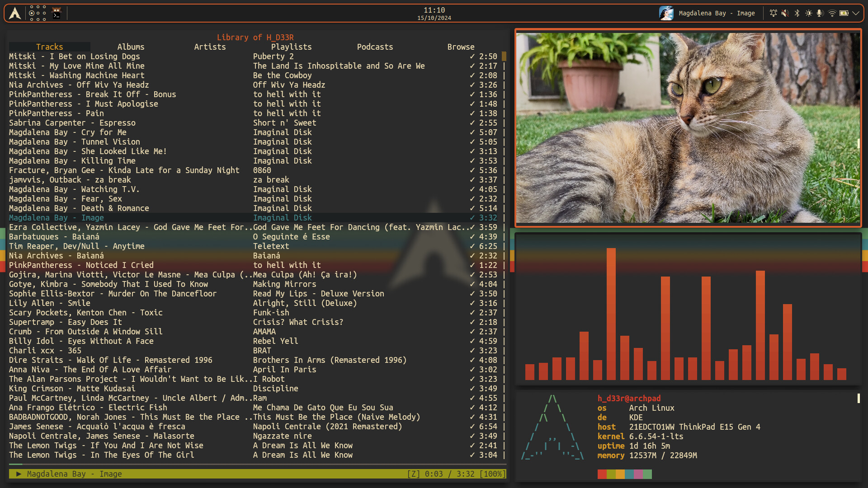
Task: Open notifications bell in system tray
Action: (774, 13)
